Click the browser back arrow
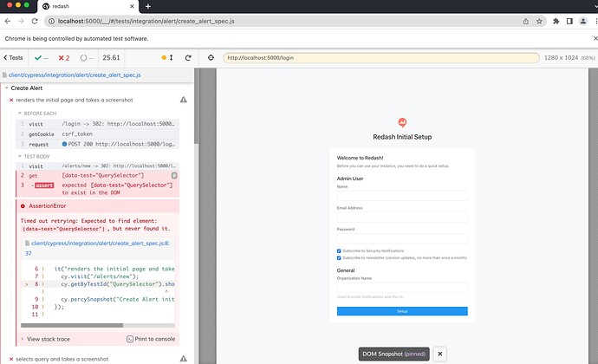598x364 pixels. [8, 22]
